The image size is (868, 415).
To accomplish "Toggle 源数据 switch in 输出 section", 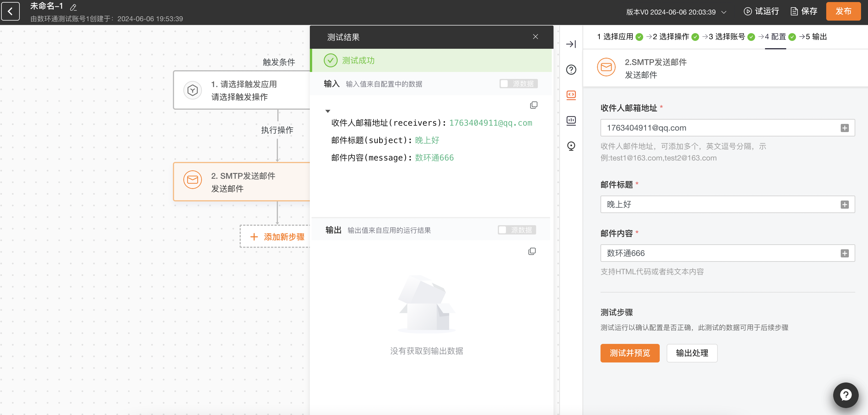I will tap(517, 230).
